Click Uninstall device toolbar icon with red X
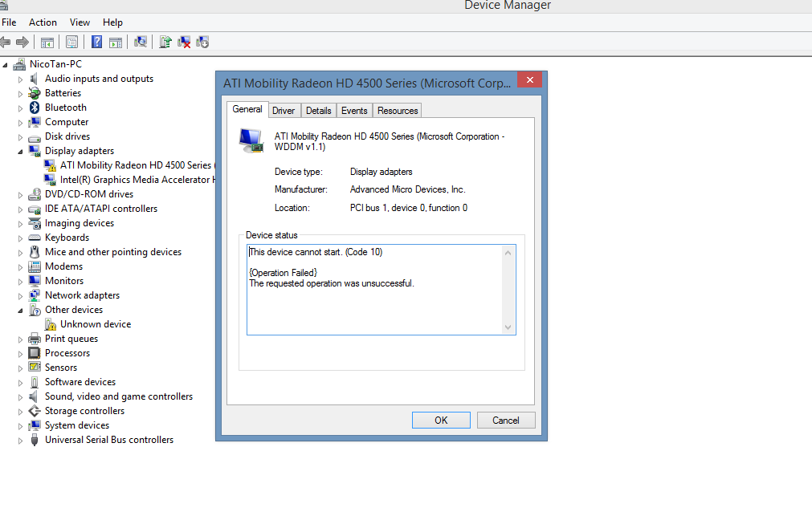 [x=184, y=42]
